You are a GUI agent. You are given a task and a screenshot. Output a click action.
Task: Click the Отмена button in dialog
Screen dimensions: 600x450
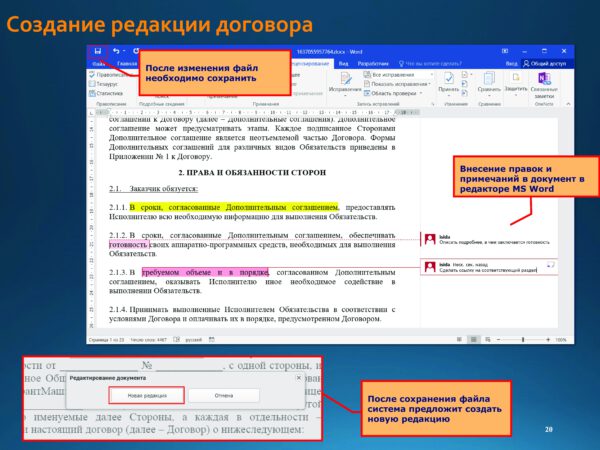click(224, 395)
